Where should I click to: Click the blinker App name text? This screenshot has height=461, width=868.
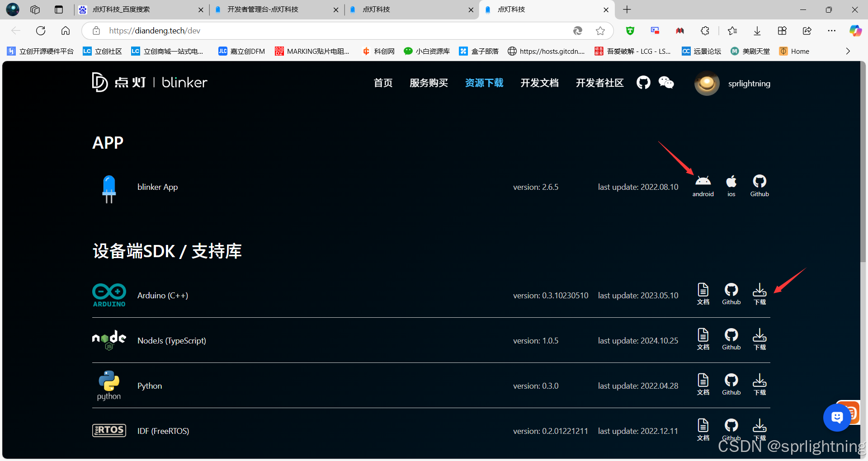157,187
